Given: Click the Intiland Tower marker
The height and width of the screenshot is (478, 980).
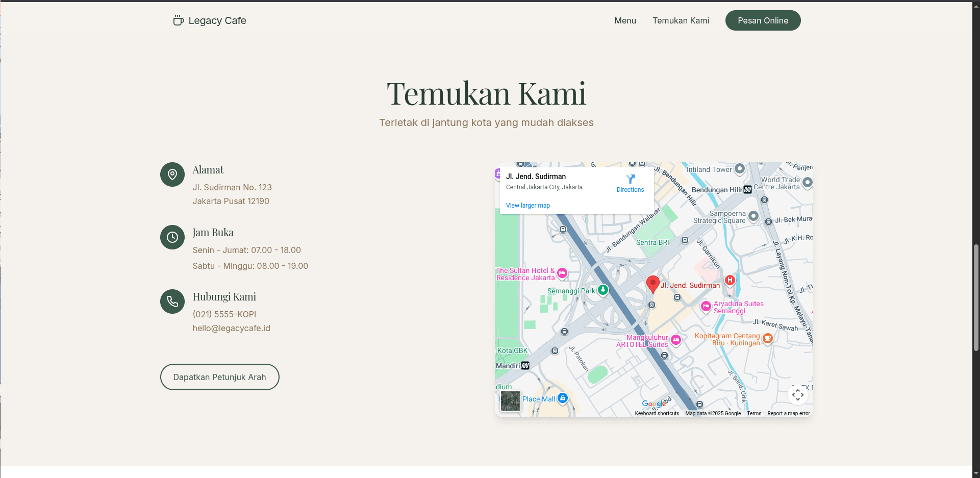Looking at the screenshot, I should [740, 168].
